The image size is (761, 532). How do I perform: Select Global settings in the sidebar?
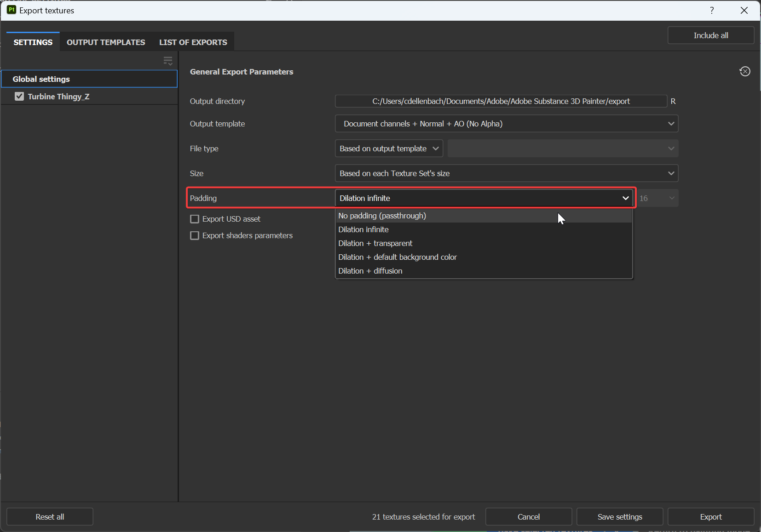tap(41, 79)
